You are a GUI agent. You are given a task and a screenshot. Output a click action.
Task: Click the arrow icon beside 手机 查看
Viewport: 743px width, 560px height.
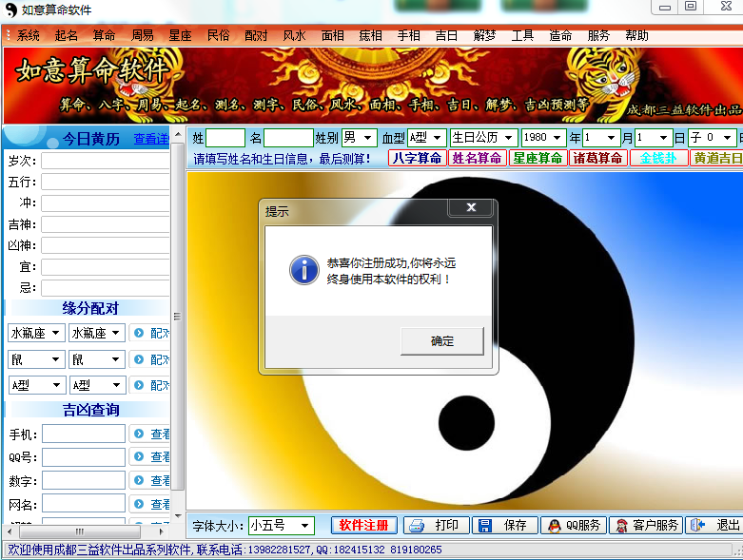139,434
